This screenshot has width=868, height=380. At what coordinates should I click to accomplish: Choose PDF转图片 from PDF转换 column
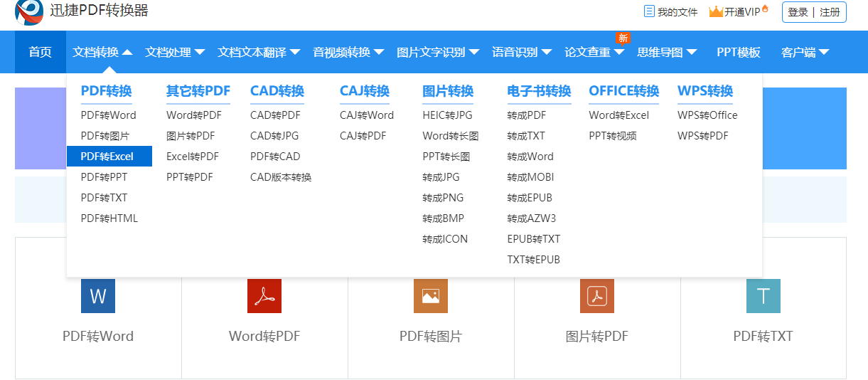(x=105, y=136)
